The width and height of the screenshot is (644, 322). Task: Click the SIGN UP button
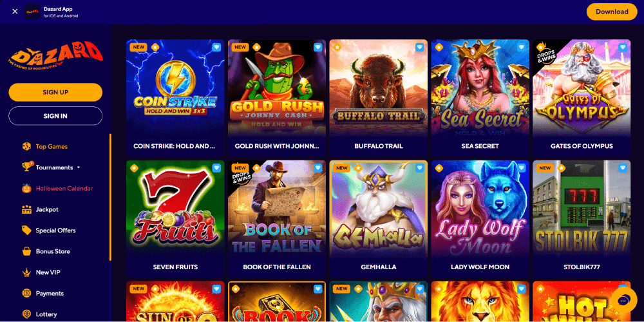click(55, 92)
